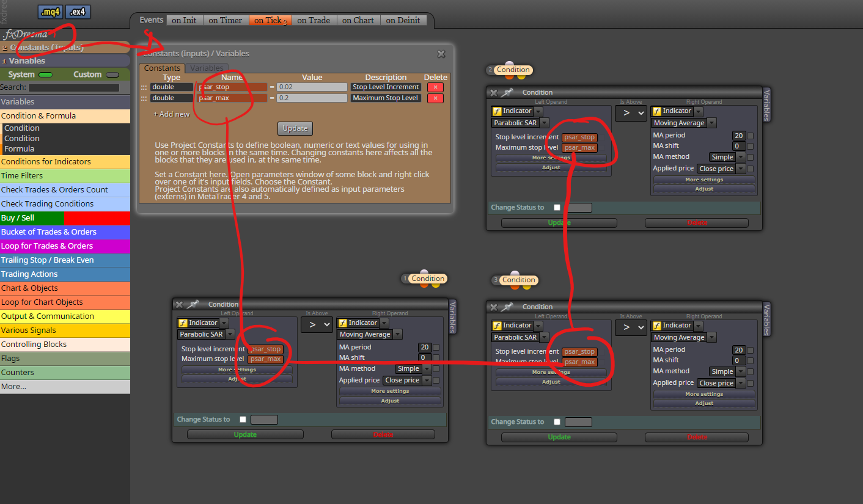Pick the Change Status color box in the upper-right Condition panel
The width and height of the screenshot is (863, 504).
pos(578,208)
